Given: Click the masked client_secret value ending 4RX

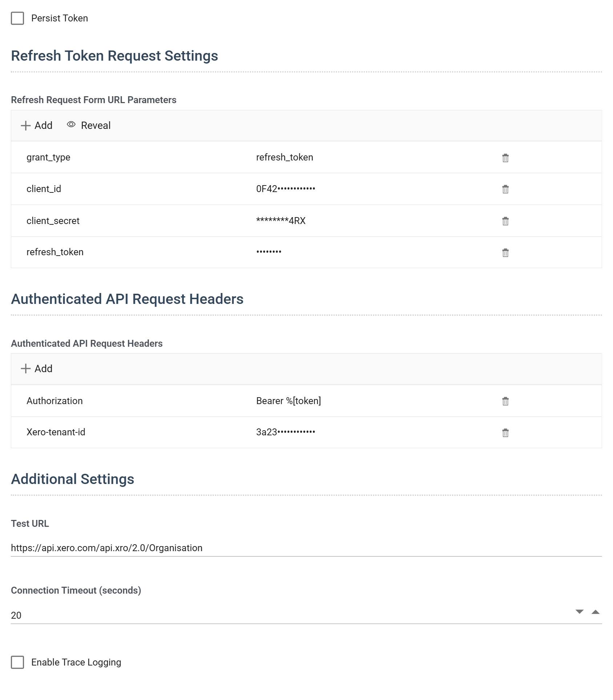Looking at the screenshot, I should (281, 221).
